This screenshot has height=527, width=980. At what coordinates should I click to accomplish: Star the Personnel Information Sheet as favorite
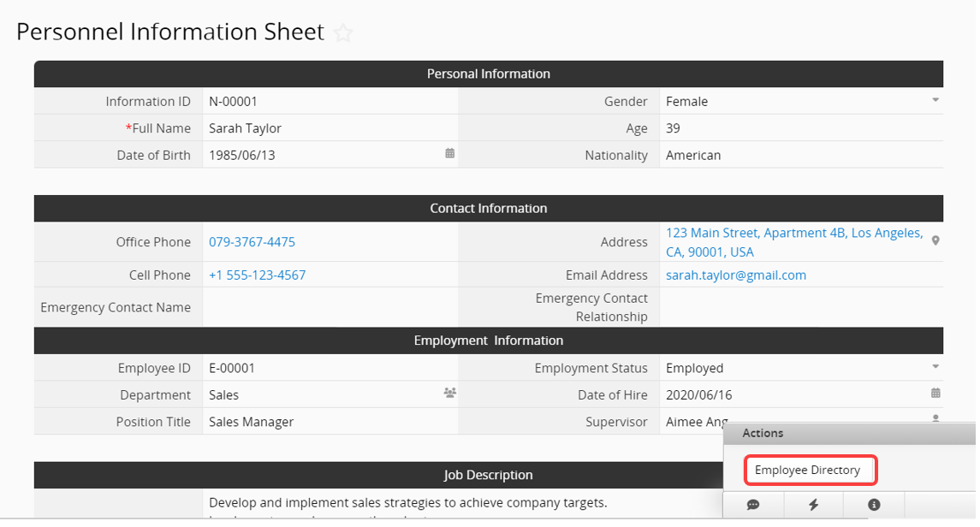[343, 33]
